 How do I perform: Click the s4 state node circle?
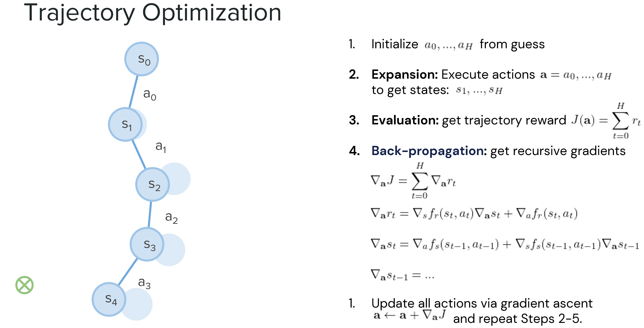(109, 299)
